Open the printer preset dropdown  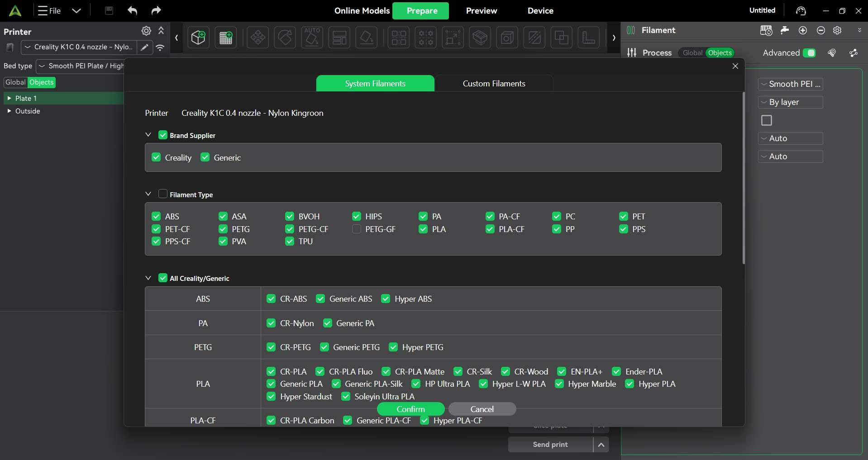79,47
